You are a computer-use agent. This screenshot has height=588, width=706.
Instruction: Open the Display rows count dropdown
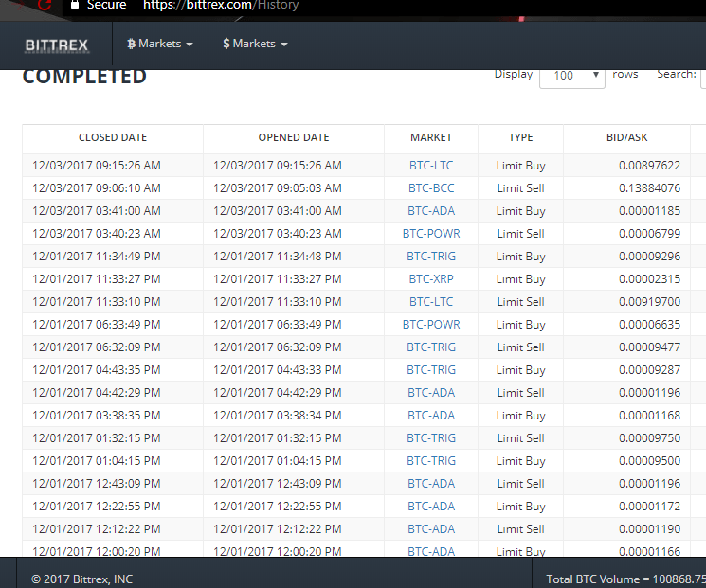(x=571, y=76)
